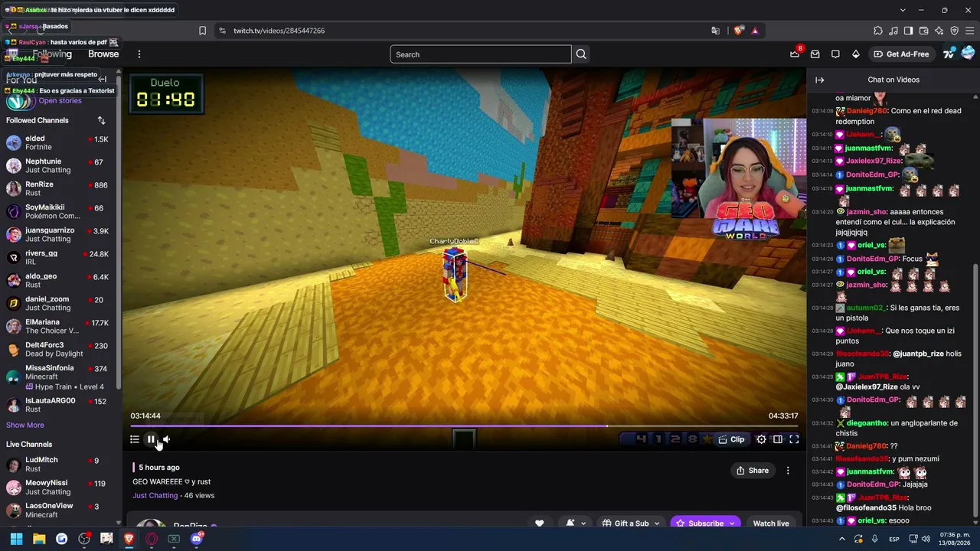Click DonitoEdm_GP username on Focus message

872,259
